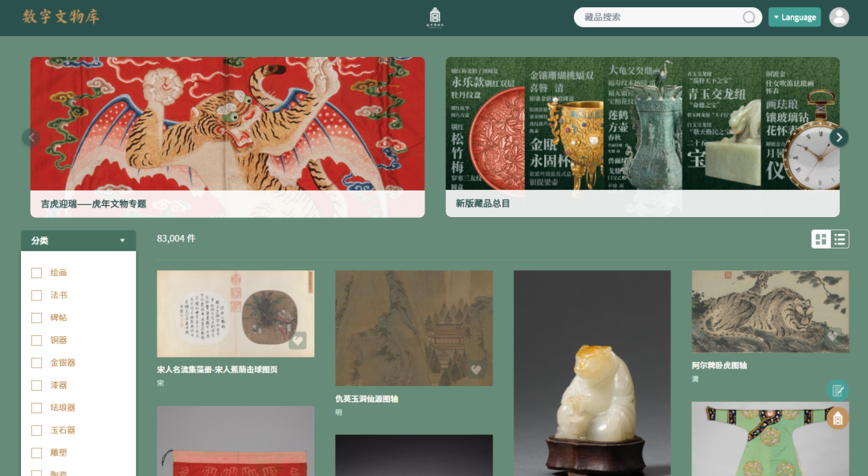Screen dimensions: 868x476
Task: Open 阿尔稗卧虎图轴 item title
Action: pos(719,366)
